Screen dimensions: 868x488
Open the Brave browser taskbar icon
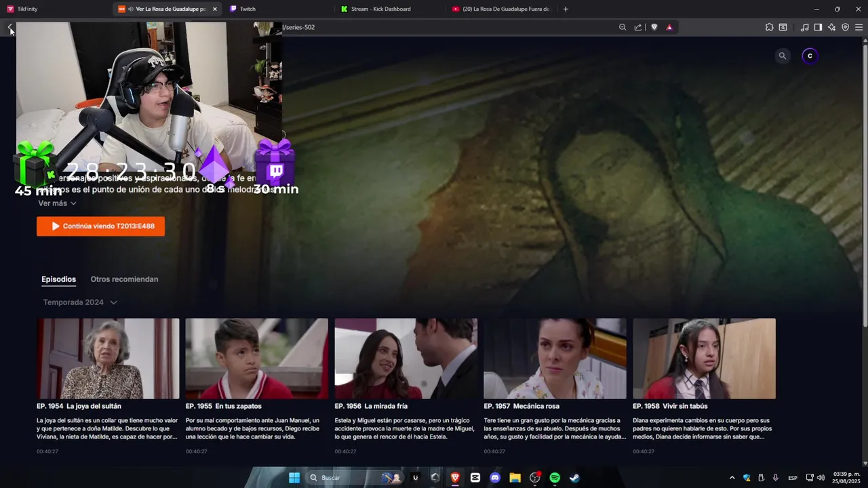click(x=455, y=478)
